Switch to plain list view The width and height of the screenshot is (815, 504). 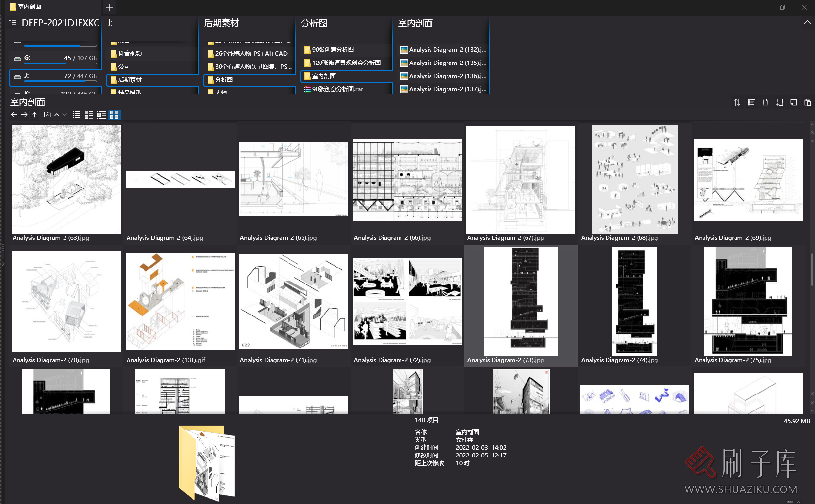[x=77, y=115]
